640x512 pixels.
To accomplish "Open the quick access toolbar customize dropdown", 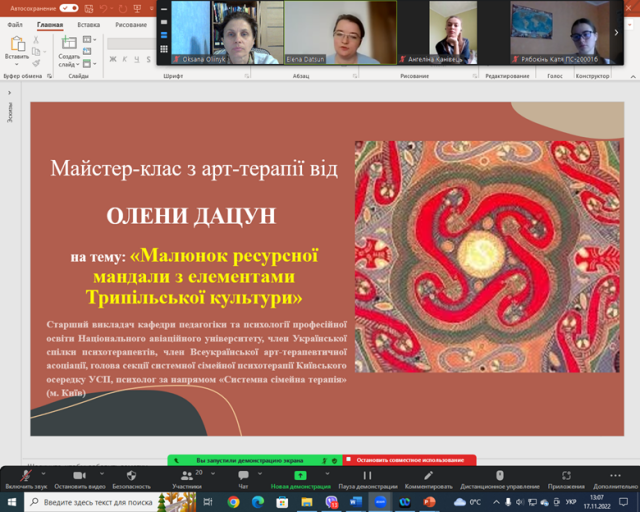I will click(x=151, y=9).
